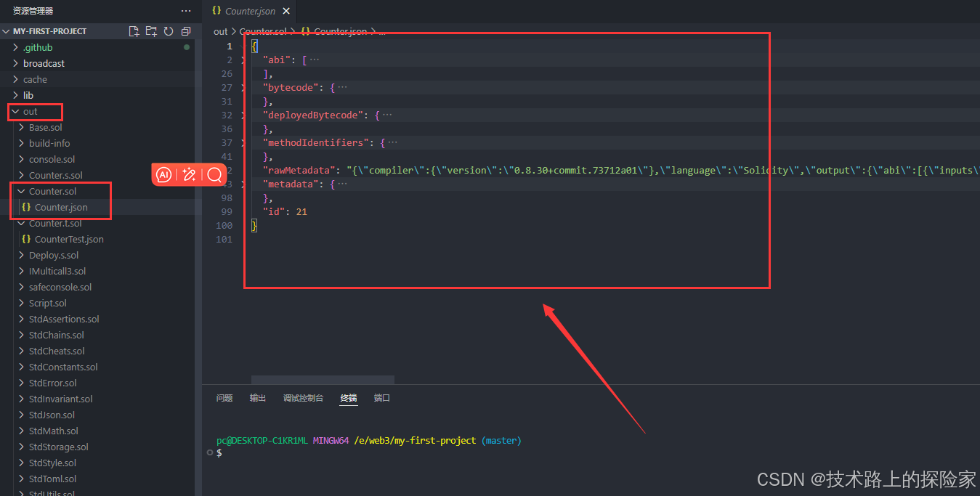
Task: Expand the StdJson.sol folder
Action: coord(97,415)
